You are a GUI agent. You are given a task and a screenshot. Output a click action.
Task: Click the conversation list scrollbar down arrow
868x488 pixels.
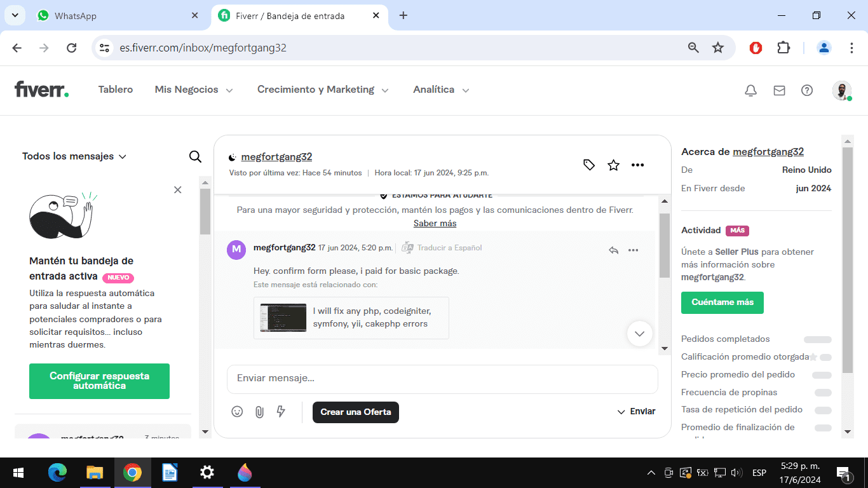205,432
